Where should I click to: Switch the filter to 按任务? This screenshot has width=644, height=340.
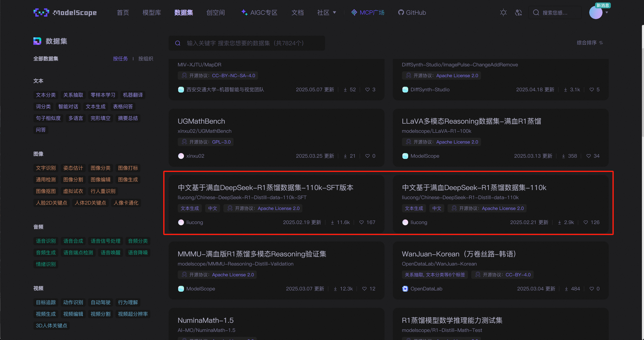click(x=120, y=58)
